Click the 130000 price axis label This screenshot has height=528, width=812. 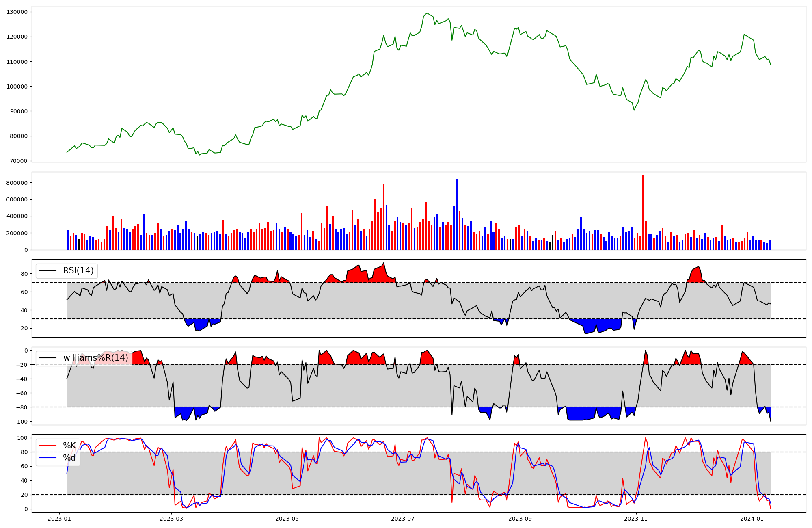[17, 12]
